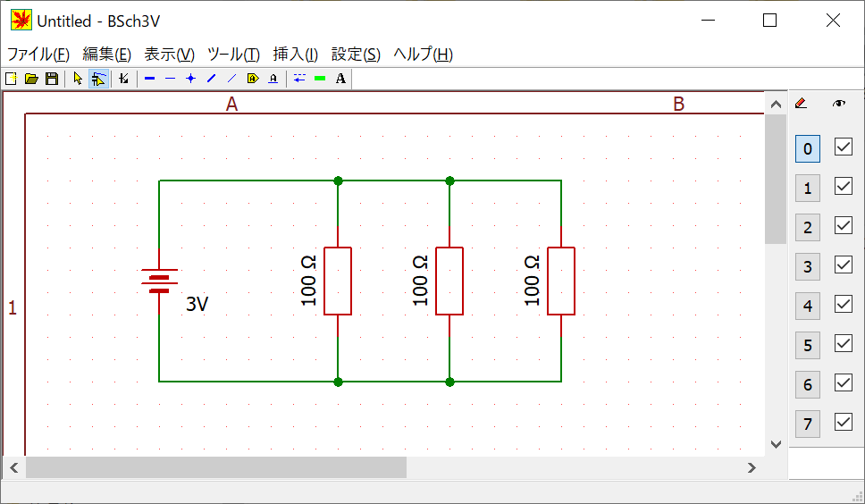Select layer 0 as edit layer

[x=808, y=149]
